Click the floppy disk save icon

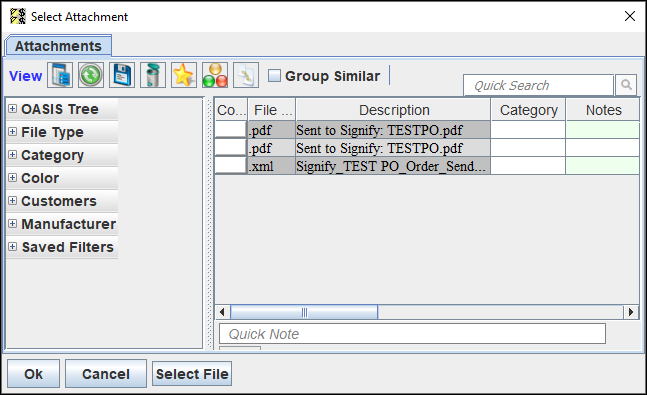122,75
